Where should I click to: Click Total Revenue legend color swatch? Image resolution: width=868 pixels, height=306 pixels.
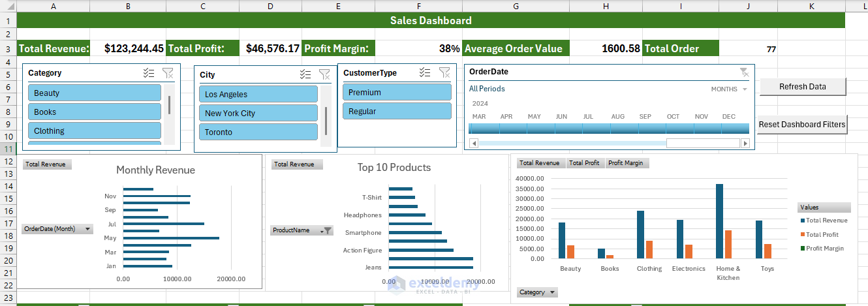[803, 221]
